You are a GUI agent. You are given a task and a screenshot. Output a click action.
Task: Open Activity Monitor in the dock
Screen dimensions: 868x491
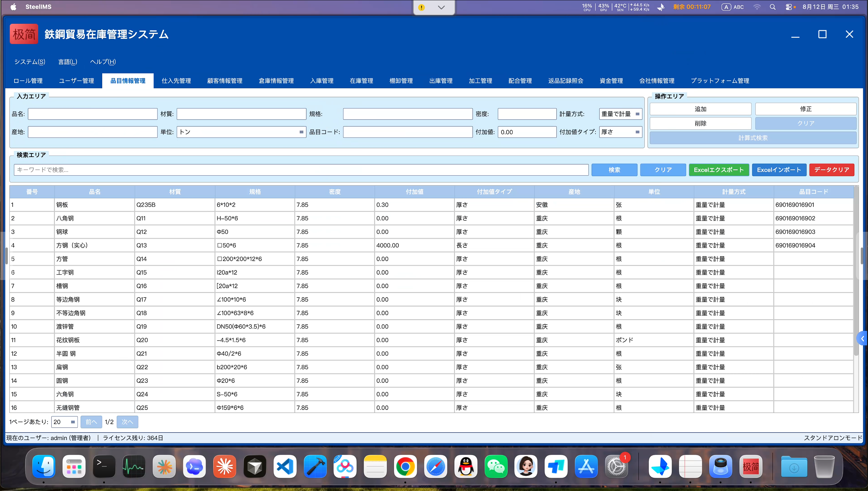pos(134,467)
